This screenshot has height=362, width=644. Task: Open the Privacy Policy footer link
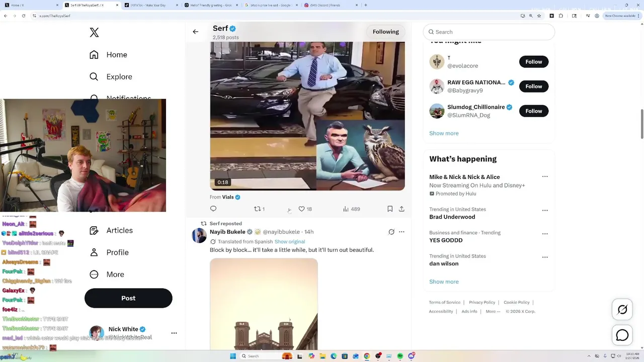(482, 302)
